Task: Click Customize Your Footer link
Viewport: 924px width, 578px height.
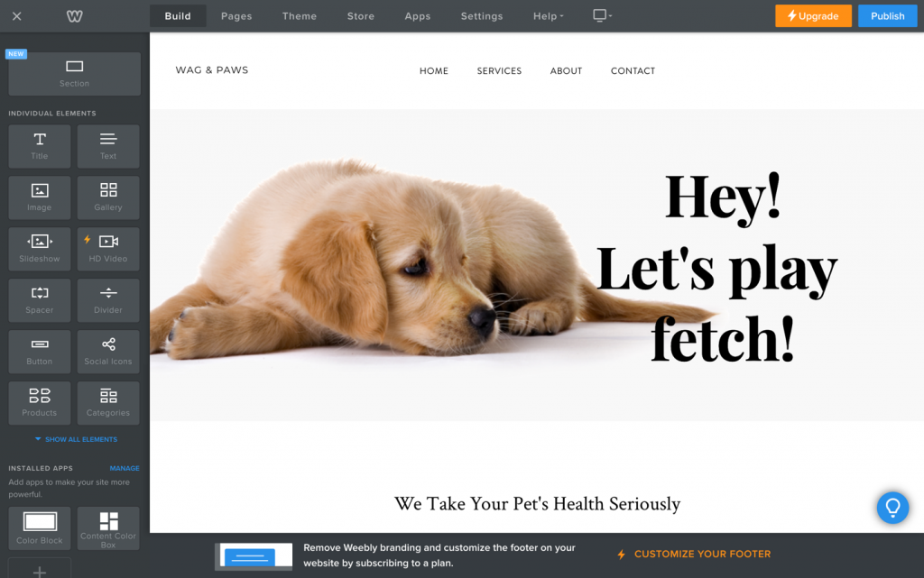Action: tap(702, 555)
